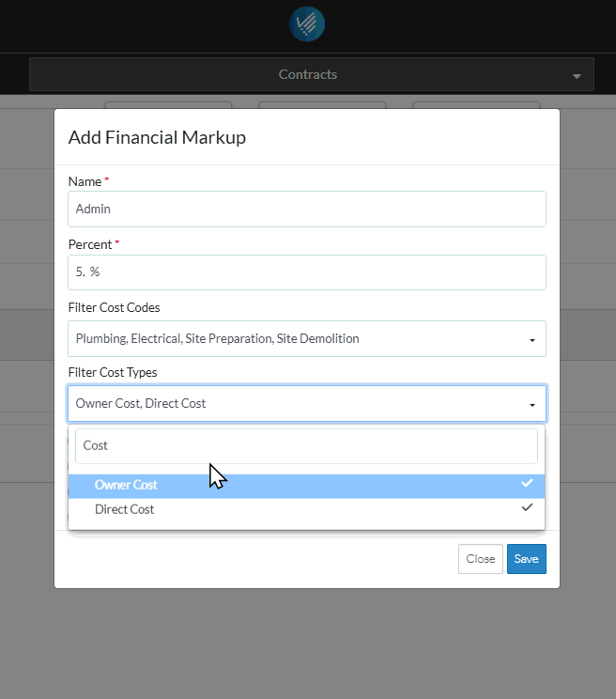Close the Add Financial Markup dialog
This screenshot has height=699, width=616.
coord(480,559)
